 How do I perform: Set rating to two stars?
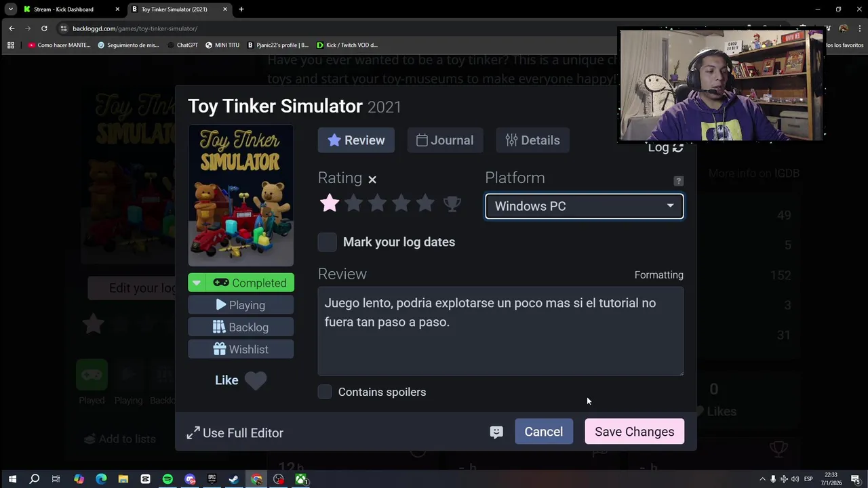pyautogui.click(x=353, y=203)
